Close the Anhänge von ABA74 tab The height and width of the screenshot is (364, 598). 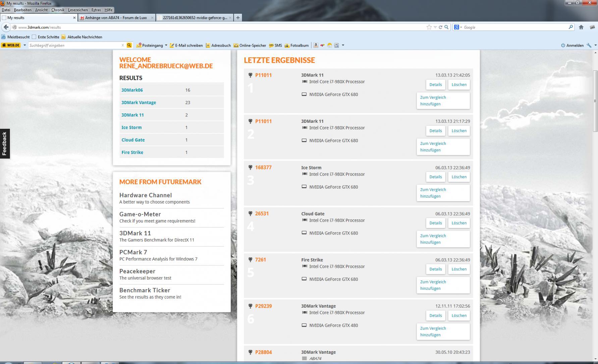[152, 18]
